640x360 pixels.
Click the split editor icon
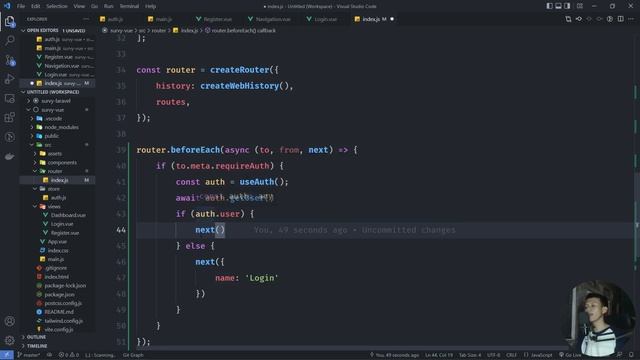tap(620, 19)
